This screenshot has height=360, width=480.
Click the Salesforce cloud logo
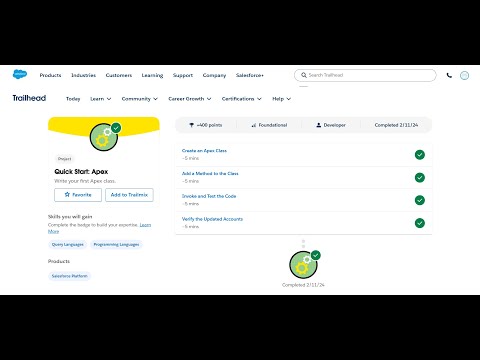coord(20,74)
